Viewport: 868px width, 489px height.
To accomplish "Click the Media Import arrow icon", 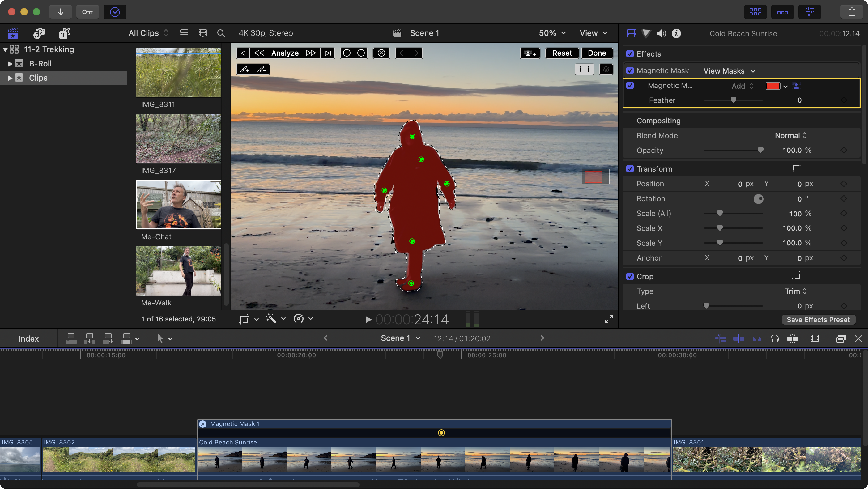I will (60, 12).
